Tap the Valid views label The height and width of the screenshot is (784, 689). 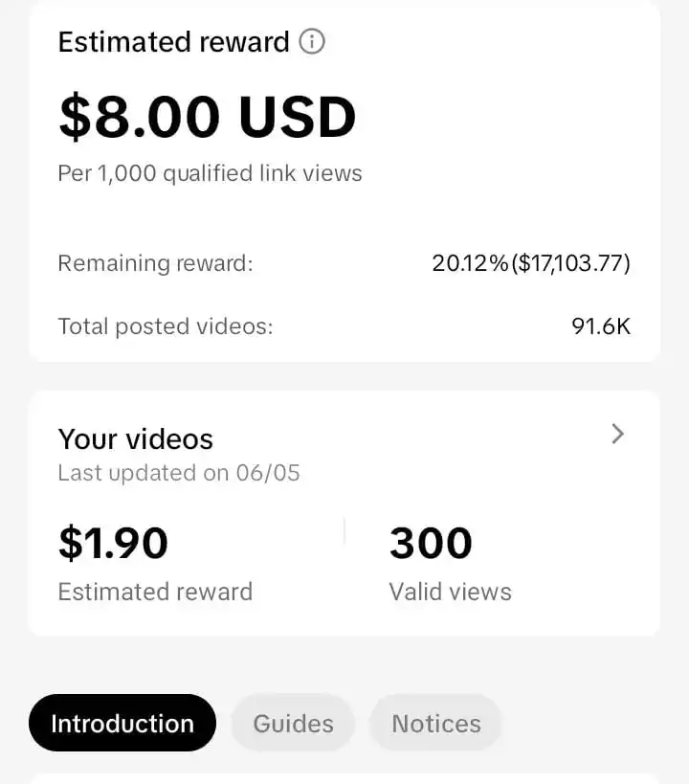click(x=451, y=592)
